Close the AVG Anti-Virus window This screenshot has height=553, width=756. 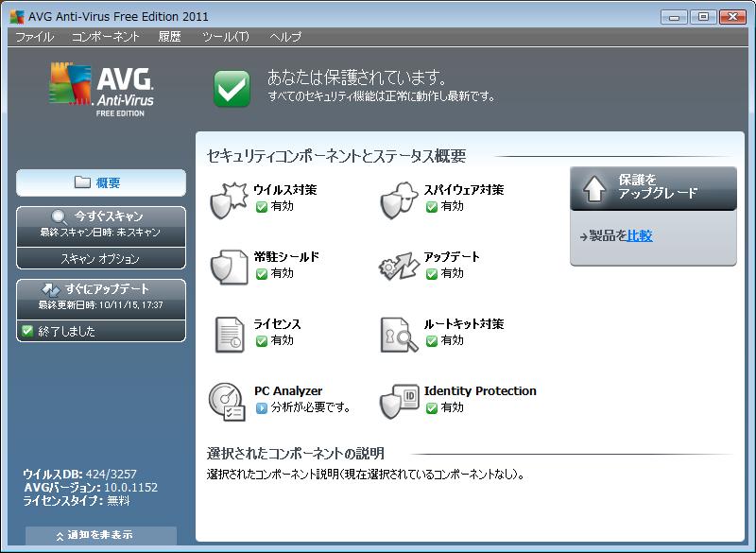pos(732,17)
